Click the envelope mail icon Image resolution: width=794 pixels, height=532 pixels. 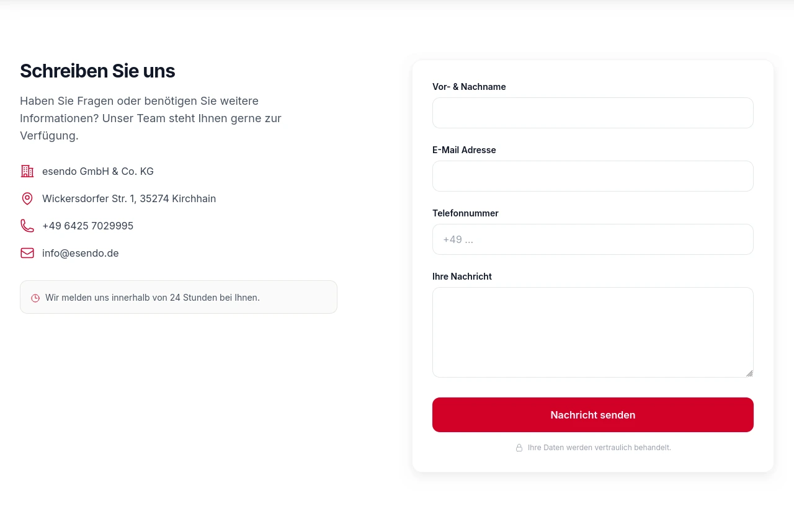coord(27,253)
